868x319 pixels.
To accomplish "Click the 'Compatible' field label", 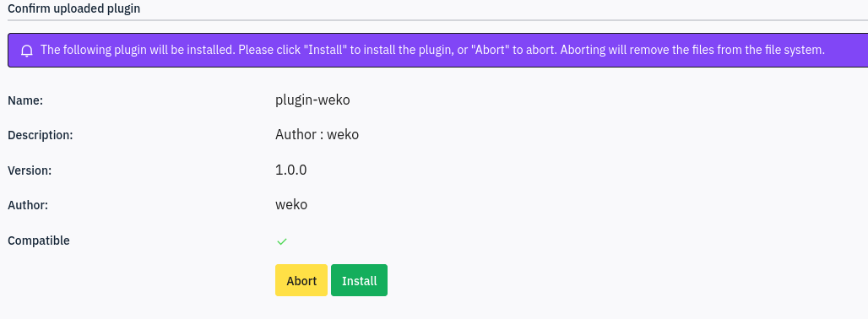I will click(x=39, y=241).
